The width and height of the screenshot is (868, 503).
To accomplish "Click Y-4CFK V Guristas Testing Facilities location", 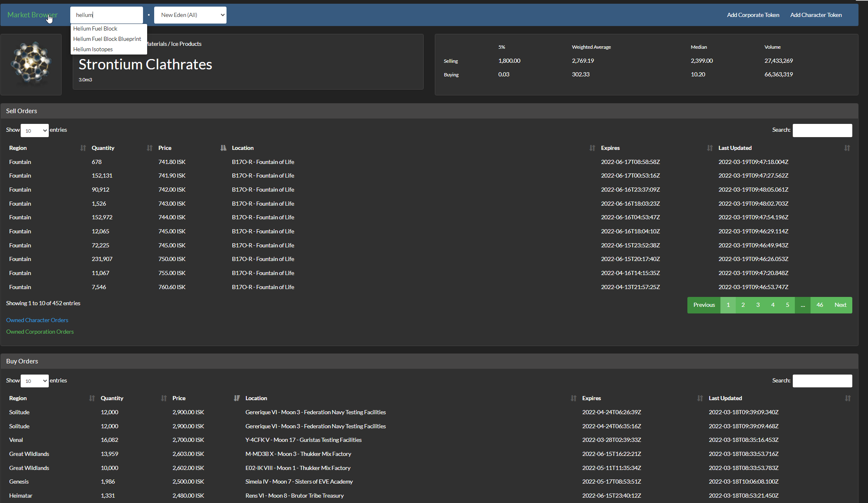I will 303,440.
